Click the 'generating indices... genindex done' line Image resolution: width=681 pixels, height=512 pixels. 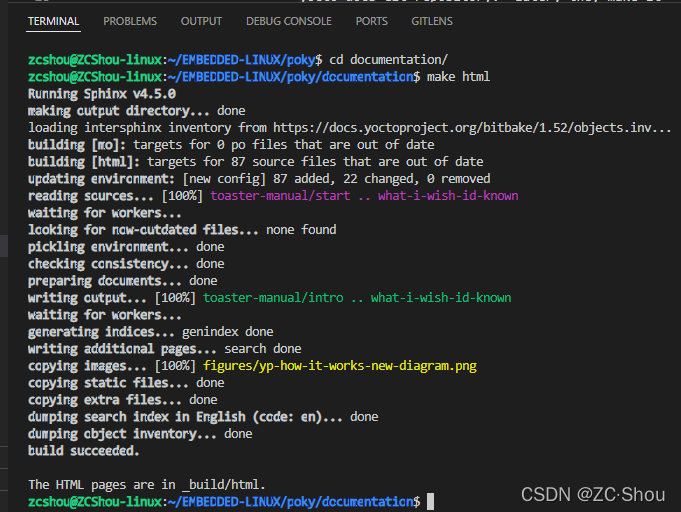click(x=151, y=332)
